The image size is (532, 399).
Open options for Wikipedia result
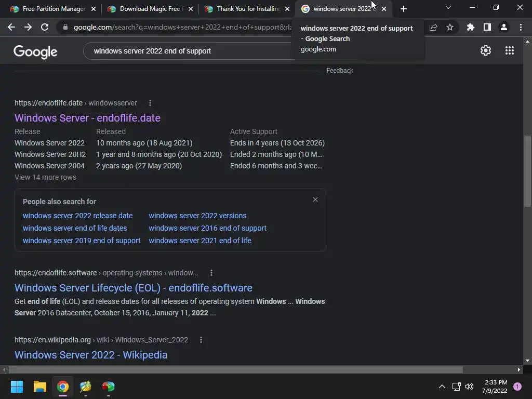(x=201, y=340)
